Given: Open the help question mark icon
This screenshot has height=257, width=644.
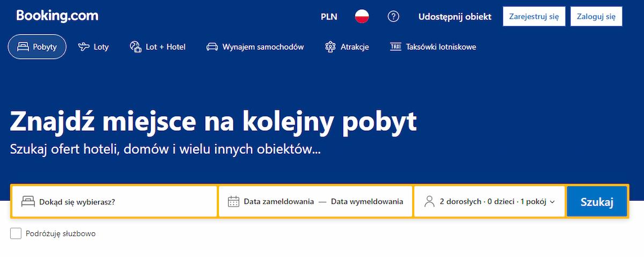Looking at the screenshot, I should 393,17.
